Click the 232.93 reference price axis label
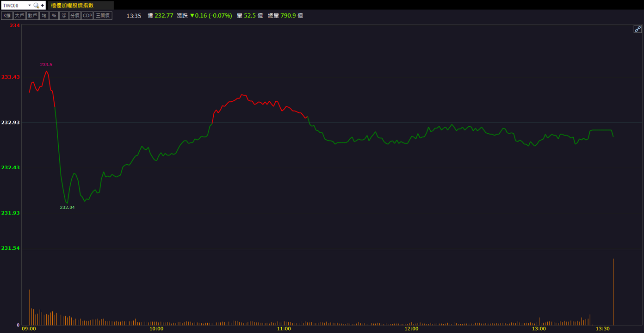644x333 pixels. tap(11, 123)
